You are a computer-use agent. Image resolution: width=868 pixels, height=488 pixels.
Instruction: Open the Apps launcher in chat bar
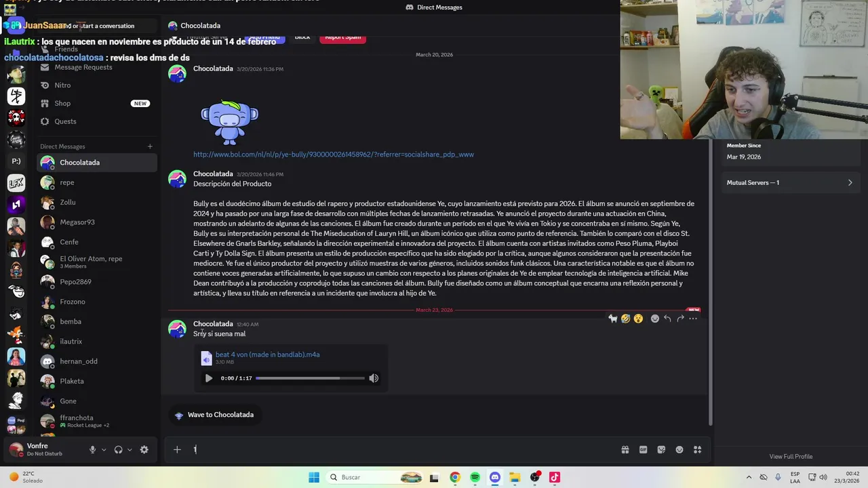coord(697,449)
